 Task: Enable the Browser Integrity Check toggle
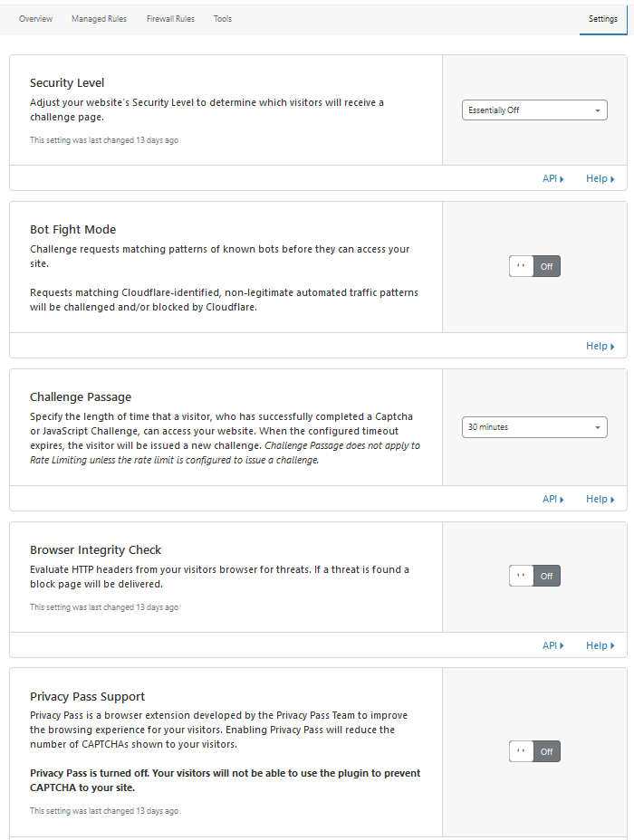[x=534, y=576]
